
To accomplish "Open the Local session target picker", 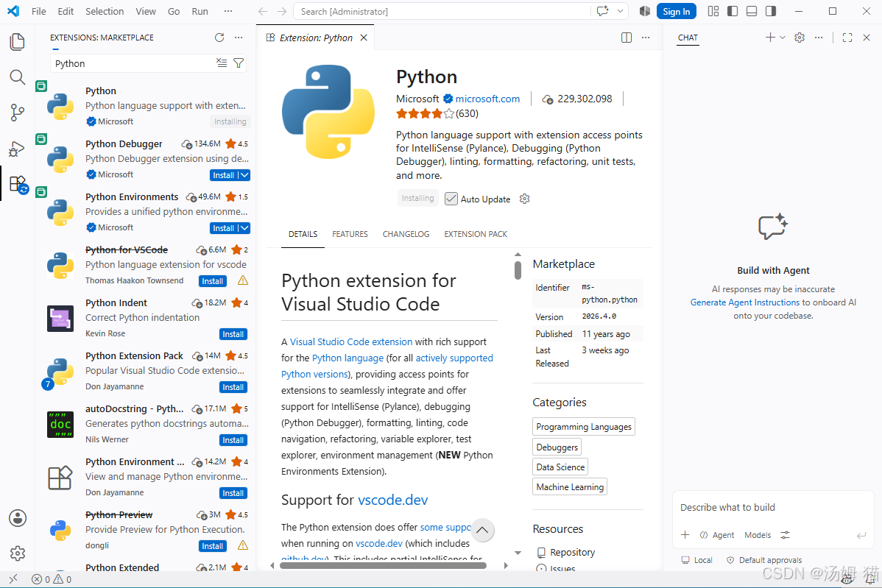I will 697,560.
